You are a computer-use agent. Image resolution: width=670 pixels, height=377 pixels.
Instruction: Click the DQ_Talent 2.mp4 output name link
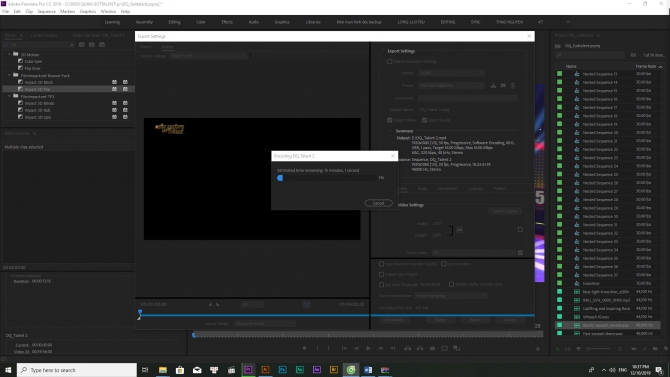(x=434, y=110)
